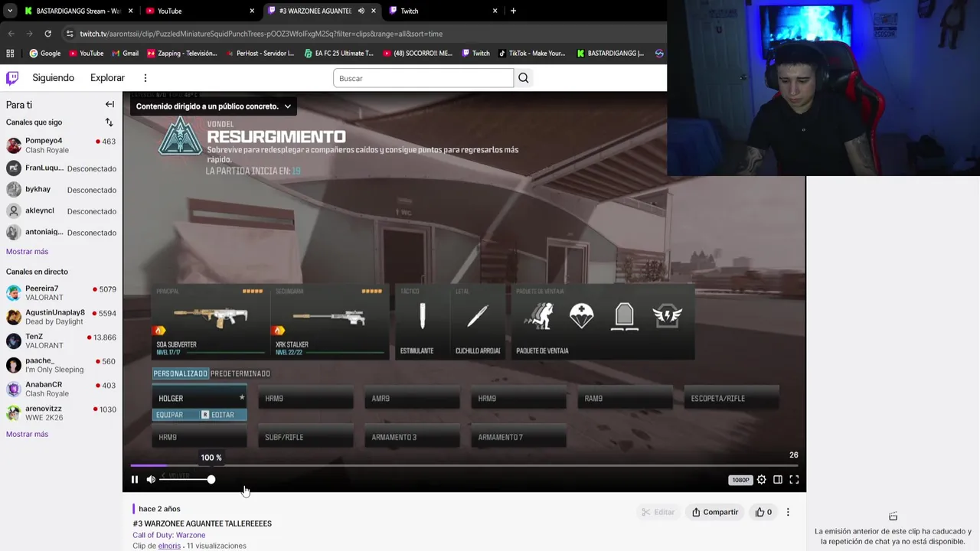Focus the Buscar search field

[x=423, y=78]
